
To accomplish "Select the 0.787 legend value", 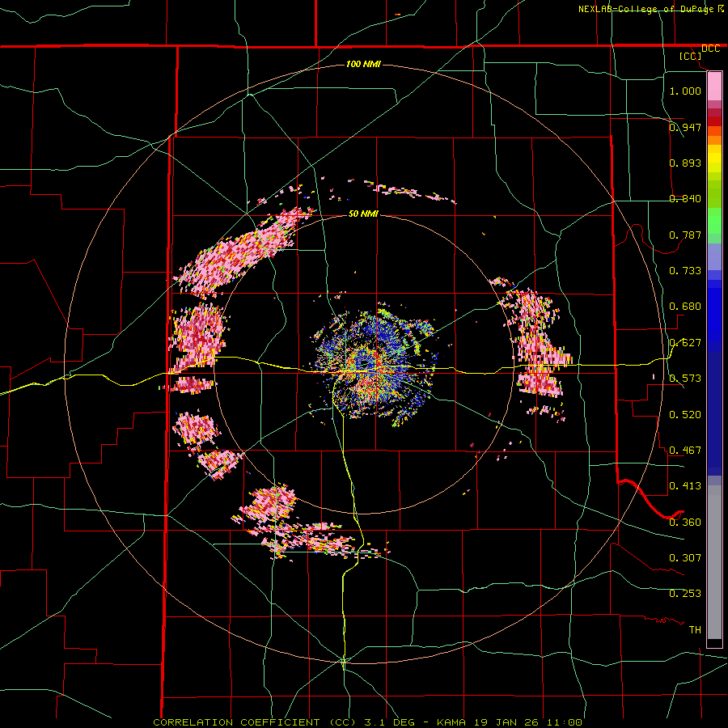I will coord(685,235).
